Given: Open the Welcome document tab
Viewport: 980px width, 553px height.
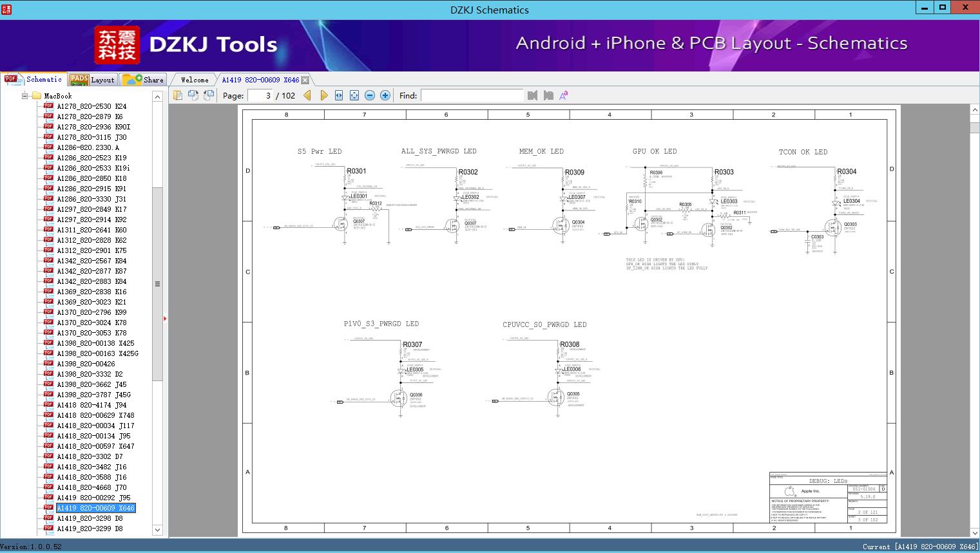Looking at the screenshot, I should pyautogui.click(x=195, y=80).
